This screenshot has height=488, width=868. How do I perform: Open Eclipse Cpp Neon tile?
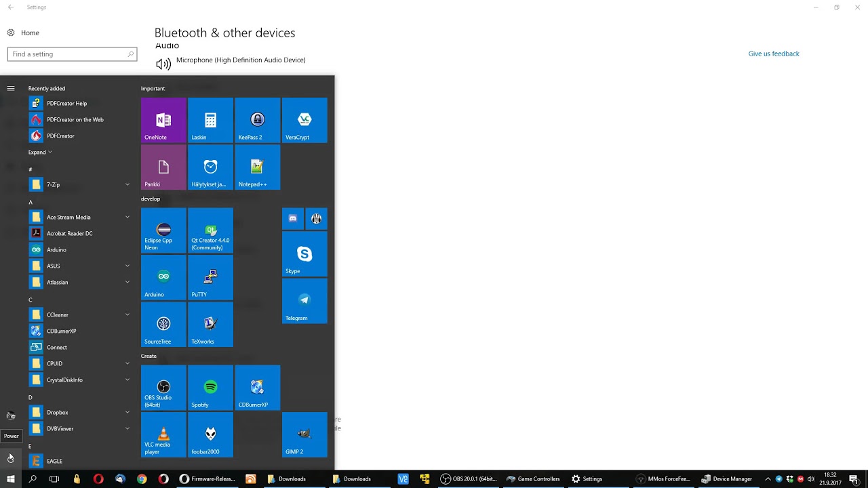tap(163, 230)
